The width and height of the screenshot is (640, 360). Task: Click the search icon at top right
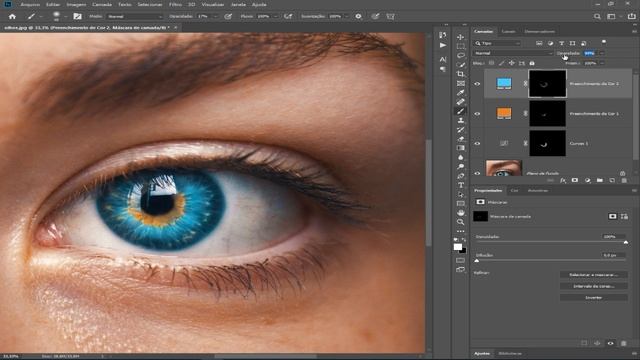click(x=597, y=16)
